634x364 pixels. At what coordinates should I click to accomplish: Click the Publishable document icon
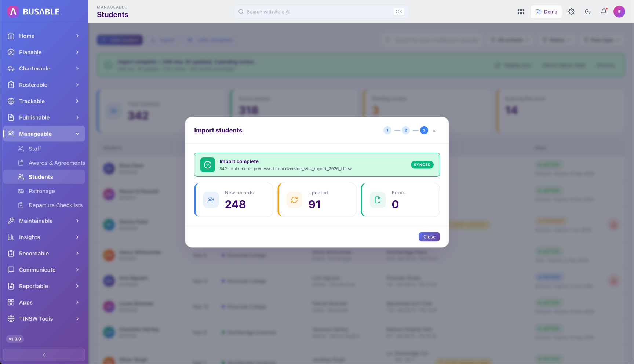(11, 117)
